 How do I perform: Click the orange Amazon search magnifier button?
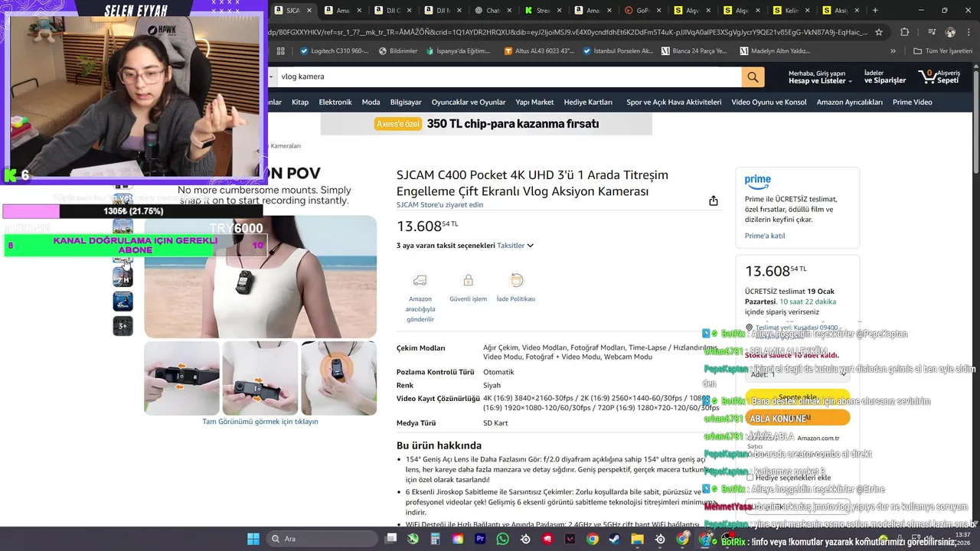pos(753,77)
